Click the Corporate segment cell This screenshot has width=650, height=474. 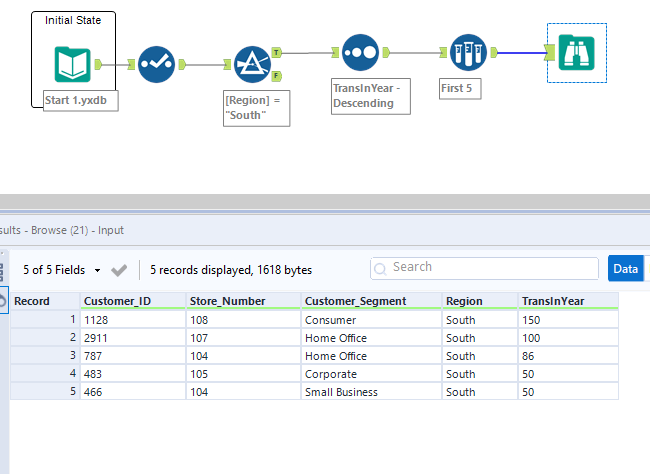371,374
